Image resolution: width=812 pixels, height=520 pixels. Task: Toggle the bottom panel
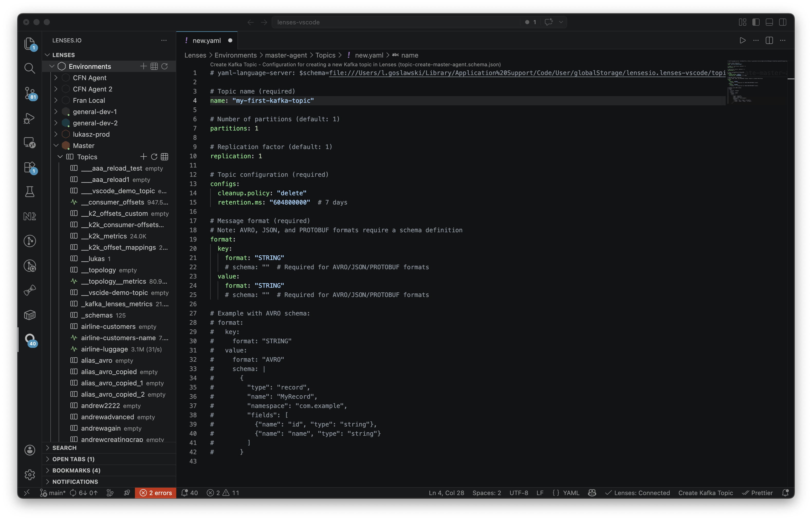769,22
